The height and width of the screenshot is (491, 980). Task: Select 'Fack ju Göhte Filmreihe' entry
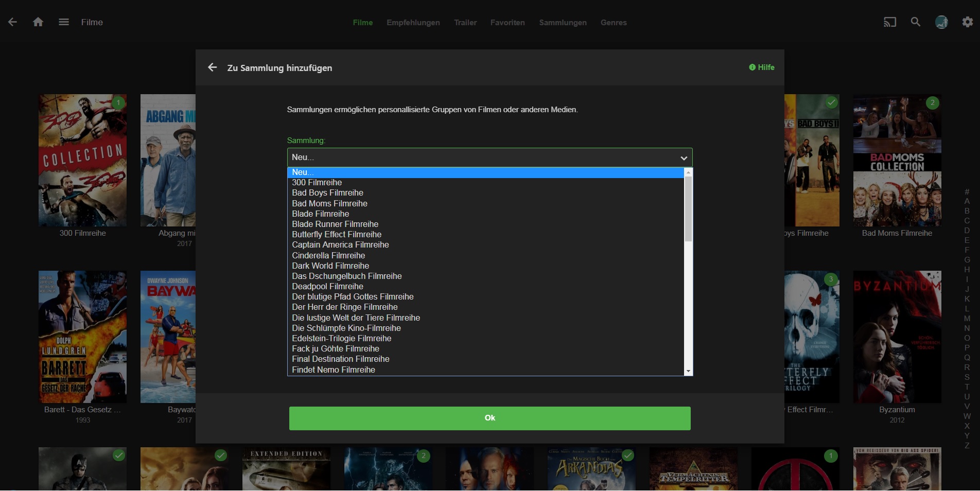tap(485, 349)
